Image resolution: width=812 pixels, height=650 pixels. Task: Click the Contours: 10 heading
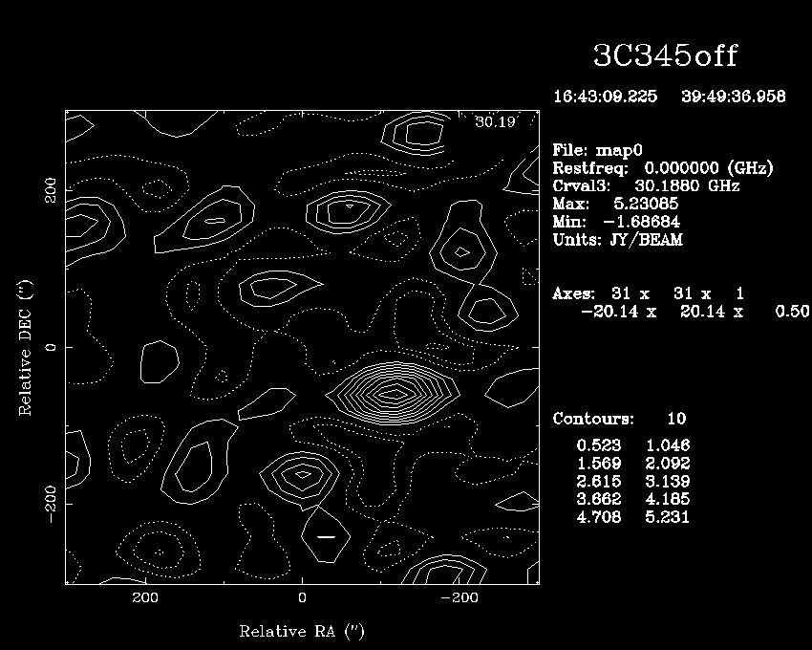point(619,419)
